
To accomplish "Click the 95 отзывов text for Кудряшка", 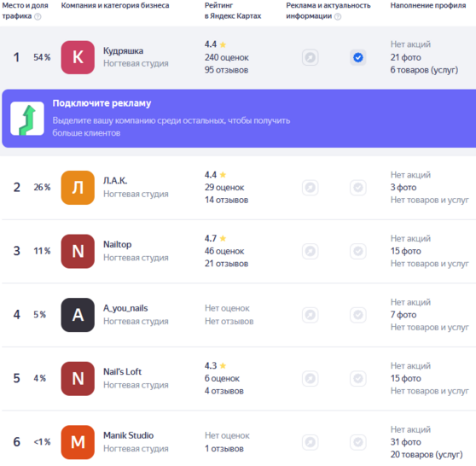I will tap(226, 70).
